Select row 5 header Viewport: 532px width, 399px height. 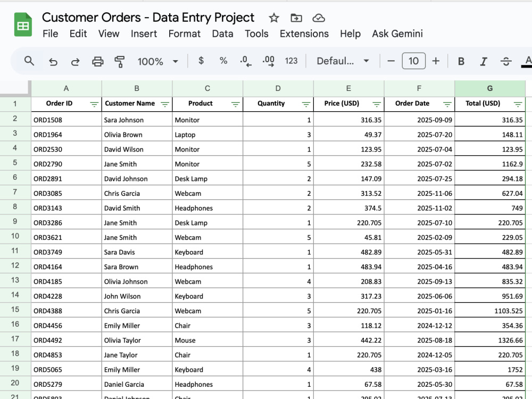(15, 162)
